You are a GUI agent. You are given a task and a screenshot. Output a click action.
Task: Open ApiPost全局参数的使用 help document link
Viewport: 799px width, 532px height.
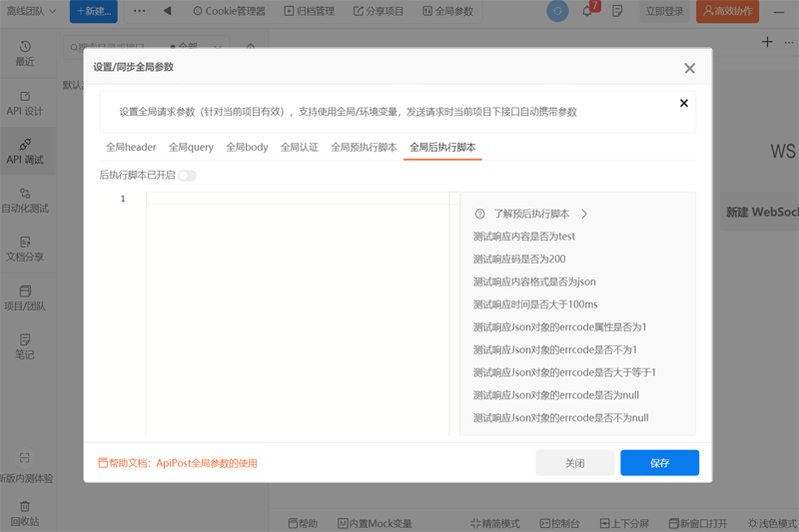[207, 463]
